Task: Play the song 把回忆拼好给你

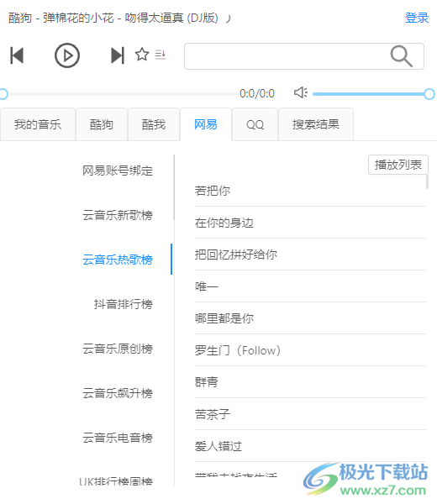Action: point(310,255)
